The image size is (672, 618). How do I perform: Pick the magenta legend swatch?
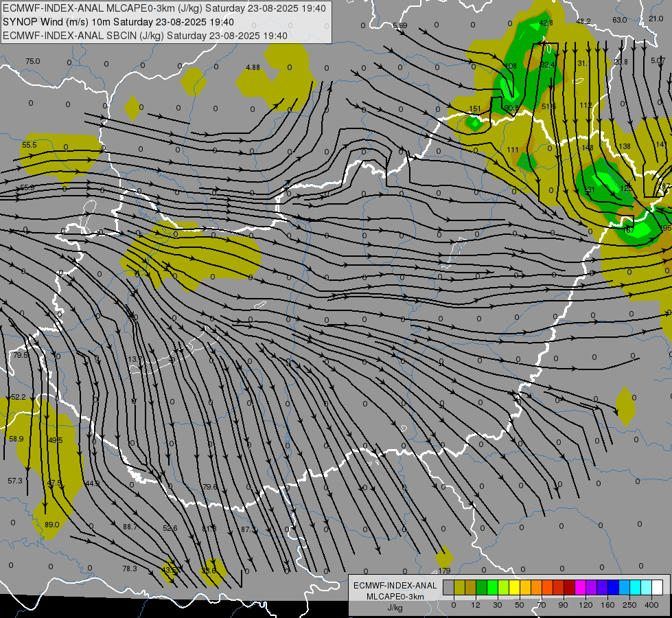tap(581, 588)
